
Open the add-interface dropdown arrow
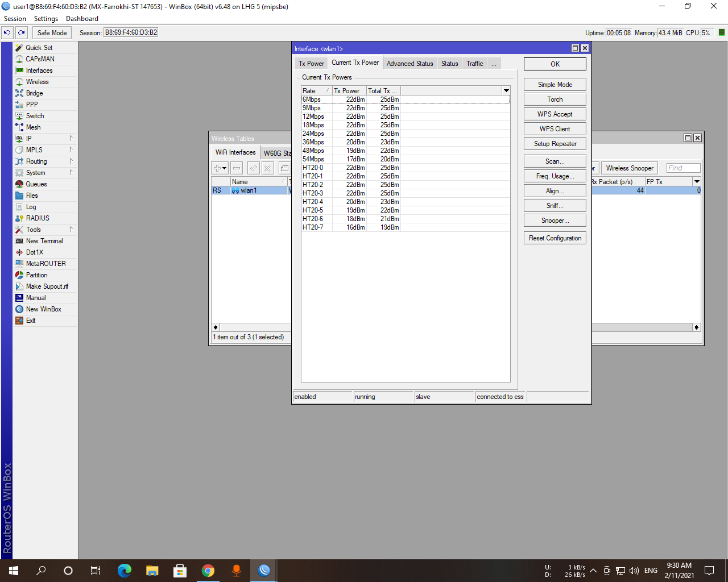(x=225, y=168)
